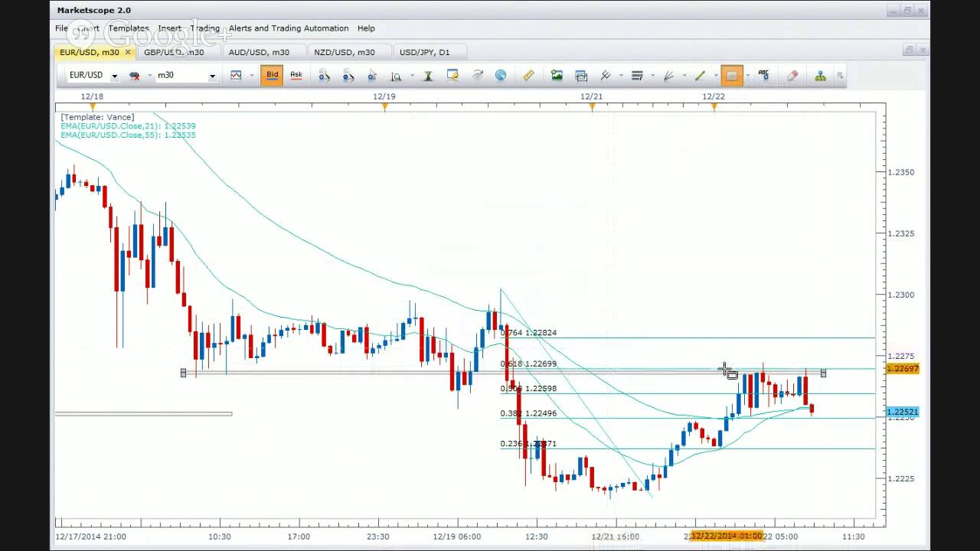Select the pitchfork lines tool
Image resolution: width=980 pixels, height=551 pixels.
605,75
